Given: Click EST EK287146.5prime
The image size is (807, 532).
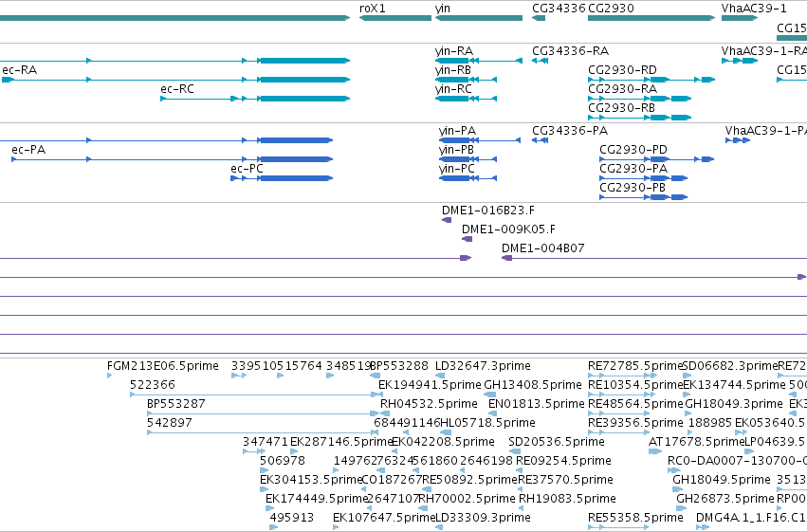Looking at the screenshot, I should coord(341,442).
